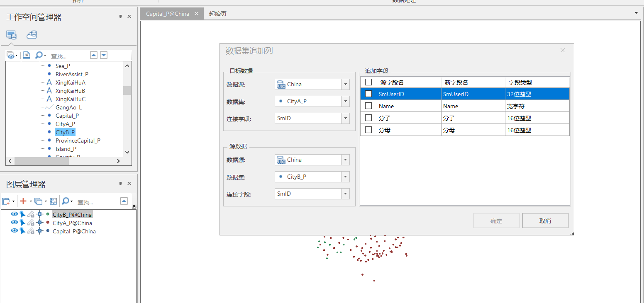Viewport: 644px width, 303px height.
Task: Toggle selectable icon for CityB_P@China layer
Action: (x=22, y=215)
